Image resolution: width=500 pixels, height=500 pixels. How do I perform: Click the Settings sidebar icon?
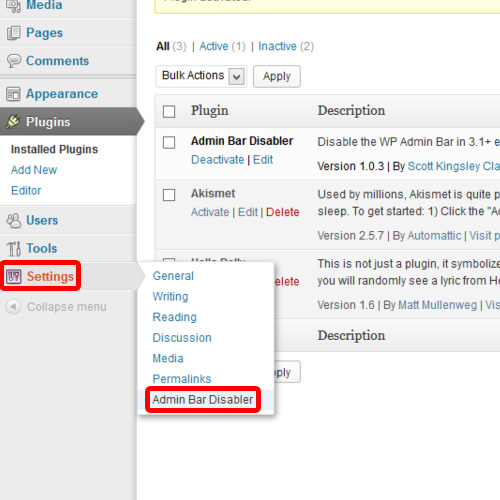(14, 276)
